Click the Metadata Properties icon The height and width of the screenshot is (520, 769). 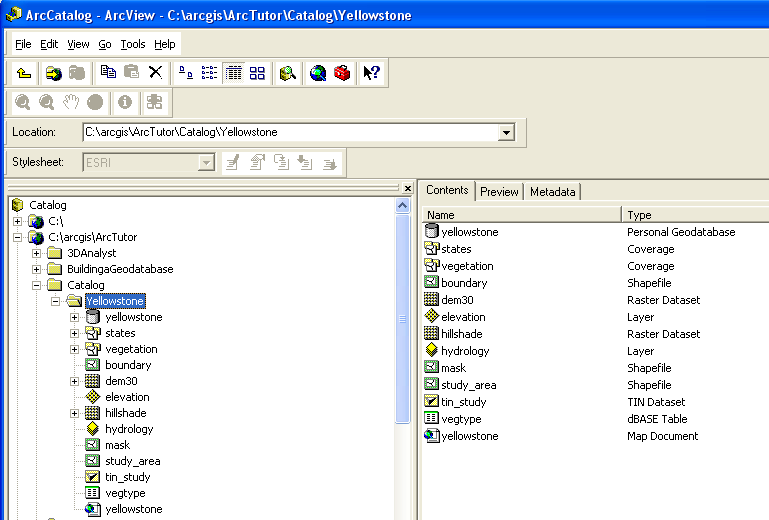257,162
